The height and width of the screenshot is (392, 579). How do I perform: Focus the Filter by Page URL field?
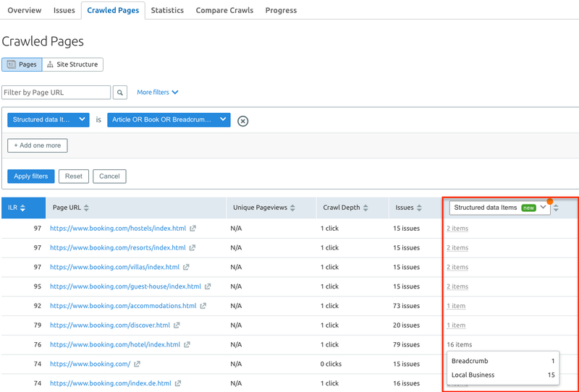click(x=56, y=93)
